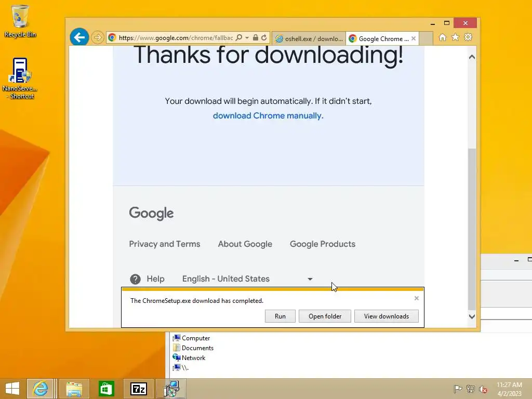Image resolution: width=532 pixels, height=399 pixels.
Task: Open the address bar autocomplete dropdown arrow
Action: [247, 37]
